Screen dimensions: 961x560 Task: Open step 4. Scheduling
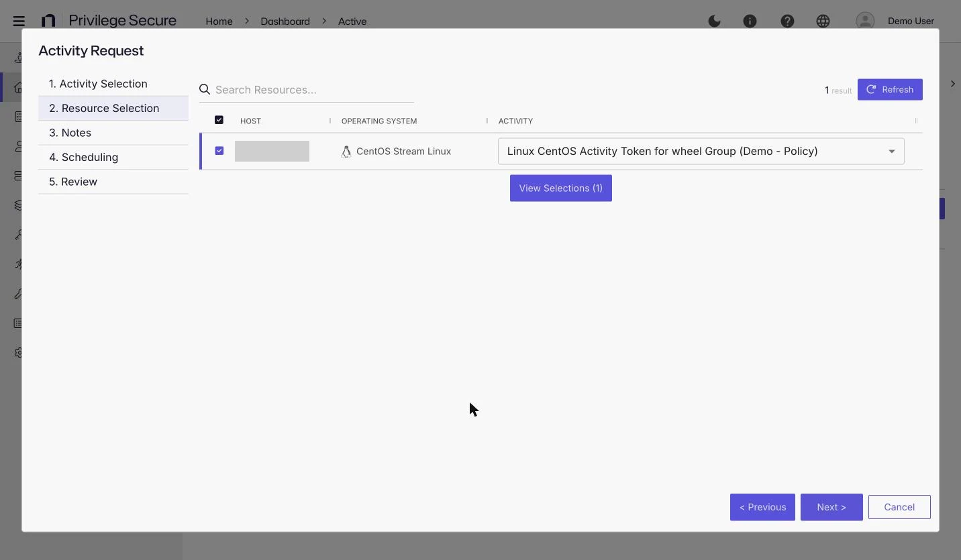tap(113, 157)
